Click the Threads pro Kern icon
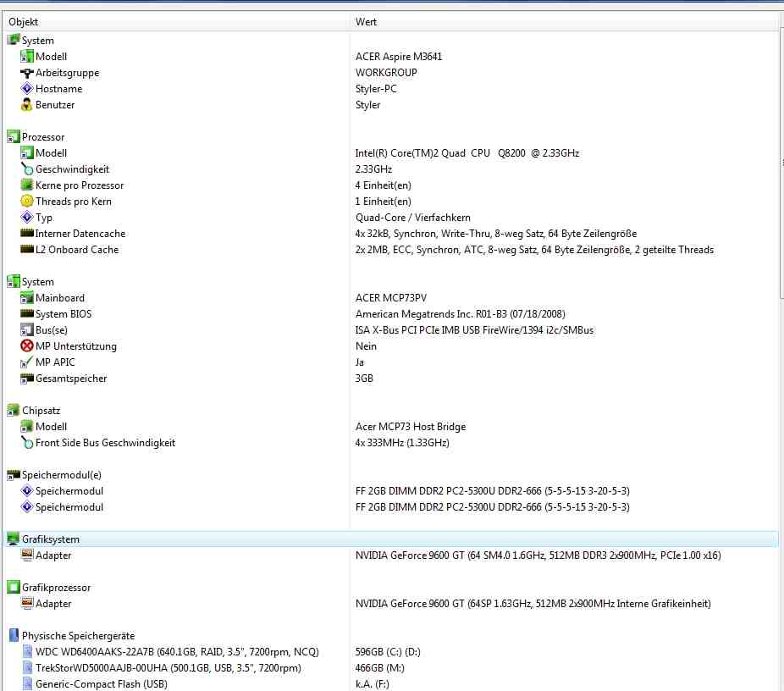The width and height of the screenshot is (784, 691). click(x=27, y=201)
